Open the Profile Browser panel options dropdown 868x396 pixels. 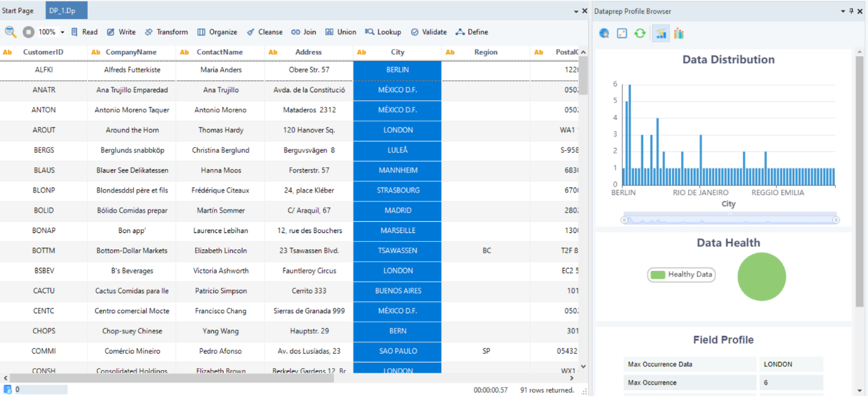[x=843, y=11]
